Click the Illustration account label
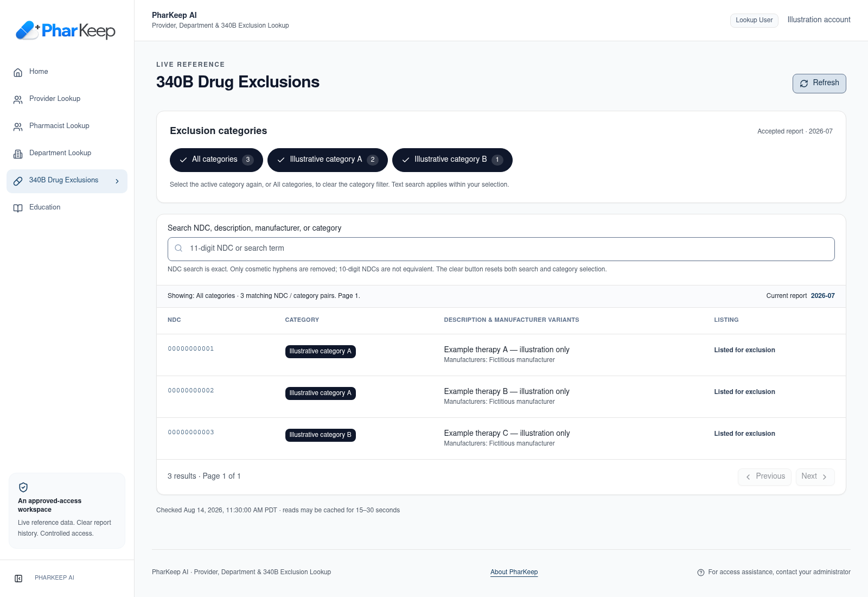Viewport: 868px width, 597px height. [819, 20]
